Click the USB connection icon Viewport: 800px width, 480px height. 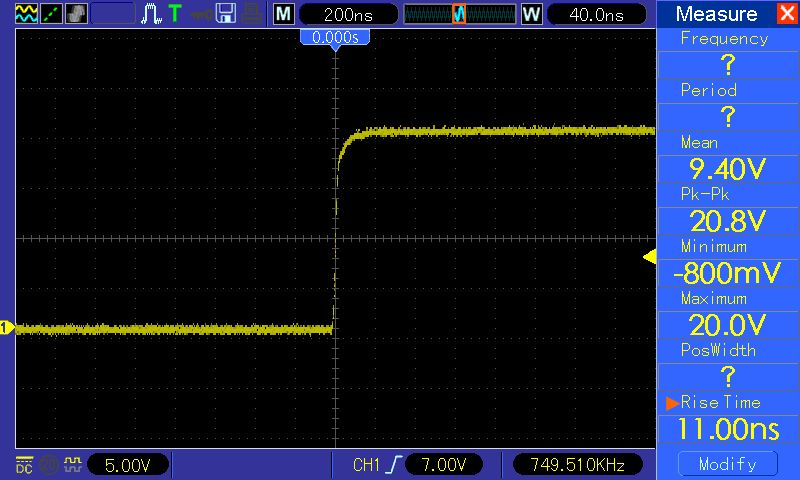coord(201,14)
